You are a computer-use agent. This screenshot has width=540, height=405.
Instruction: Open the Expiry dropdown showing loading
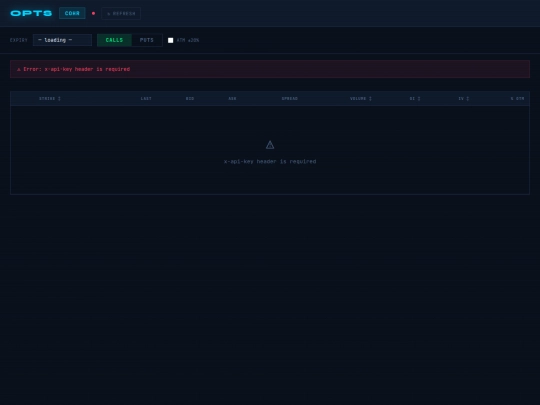pos(62,40)
